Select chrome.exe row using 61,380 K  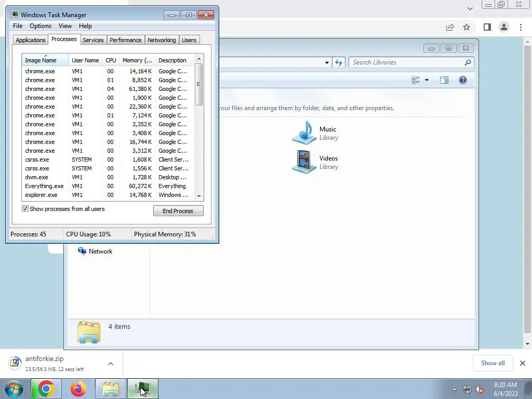[x=109, y=89]
